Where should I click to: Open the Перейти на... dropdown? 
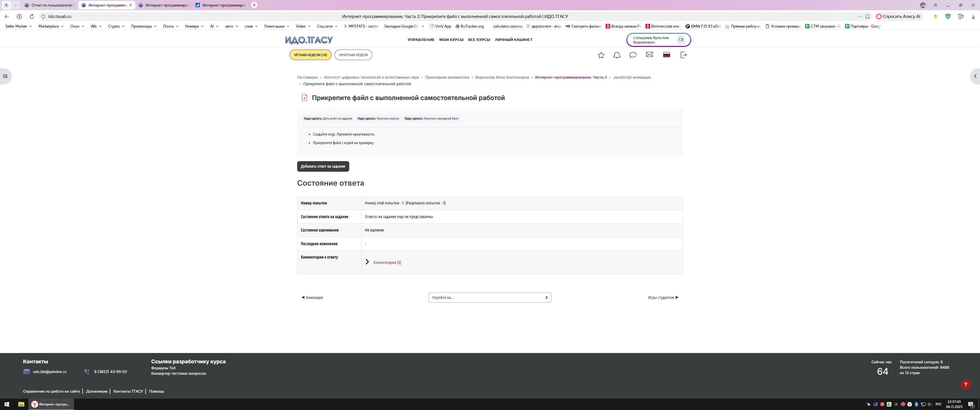[489, 298]
